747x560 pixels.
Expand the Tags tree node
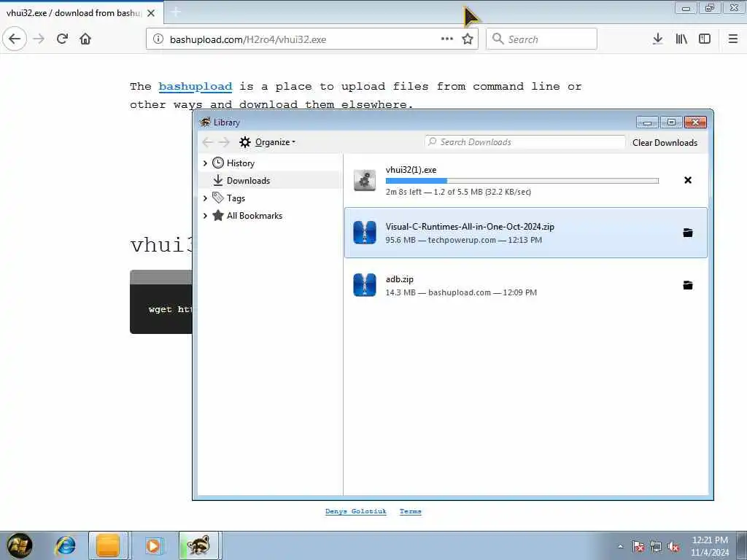tap(205, 198)
